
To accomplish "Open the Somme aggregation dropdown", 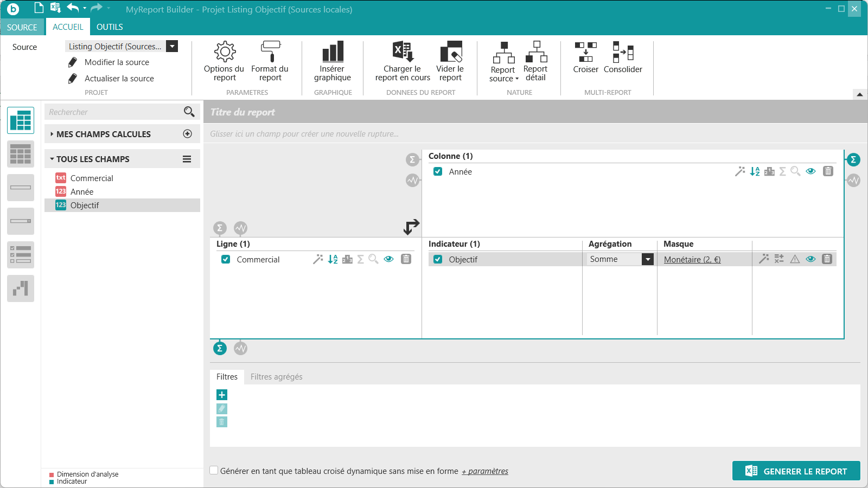I will (647, 259).
